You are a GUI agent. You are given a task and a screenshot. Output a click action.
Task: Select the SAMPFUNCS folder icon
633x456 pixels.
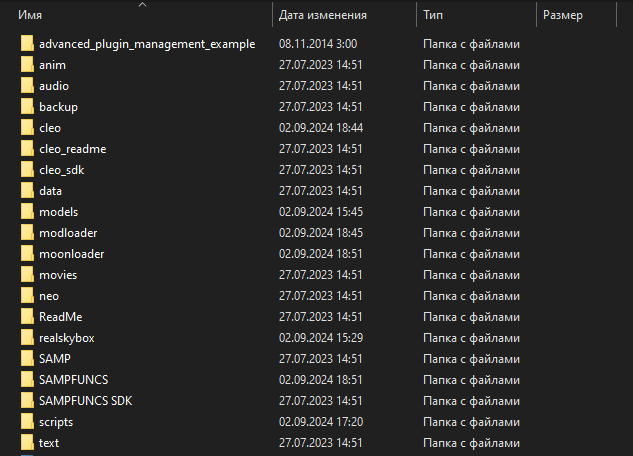pos(27,380)
